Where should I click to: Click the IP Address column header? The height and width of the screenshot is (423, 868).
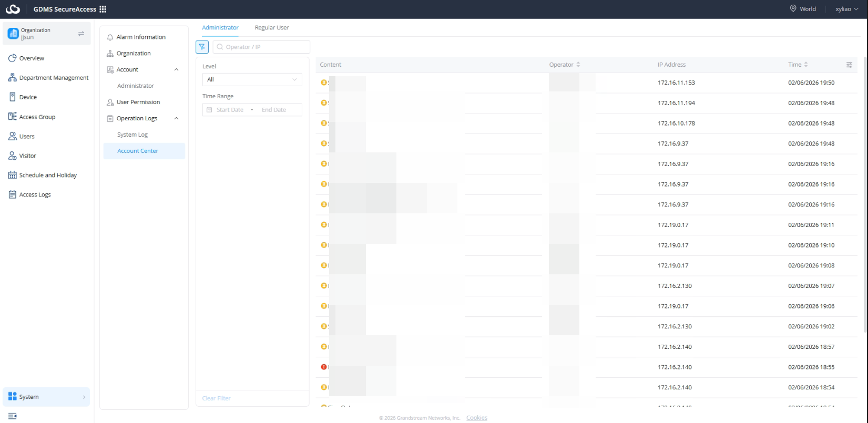pos(671,65)
